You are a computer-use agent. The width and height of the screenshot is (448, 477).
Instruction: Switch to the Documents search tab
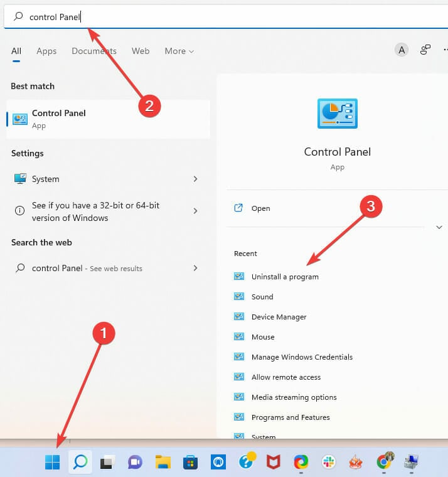(94, 51)
